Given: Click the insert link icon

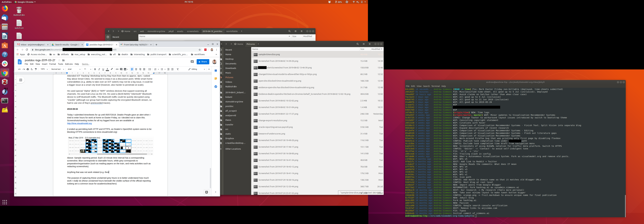Looking at the screenshot, I should click(117, 69).
